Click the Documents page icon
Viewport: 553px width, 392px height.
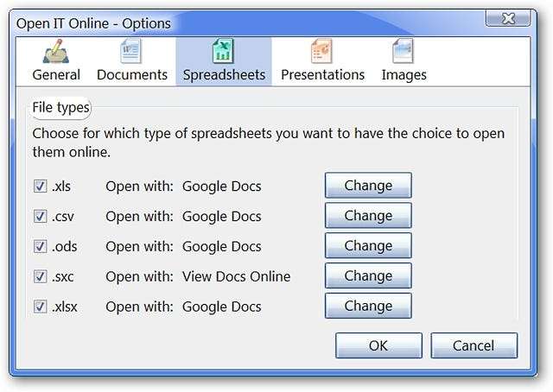[x=131, y=51]
